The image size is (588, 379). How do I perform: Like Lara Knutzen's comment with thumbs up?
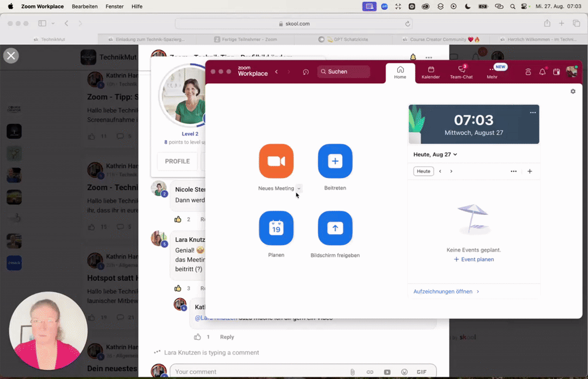[178, 288]
